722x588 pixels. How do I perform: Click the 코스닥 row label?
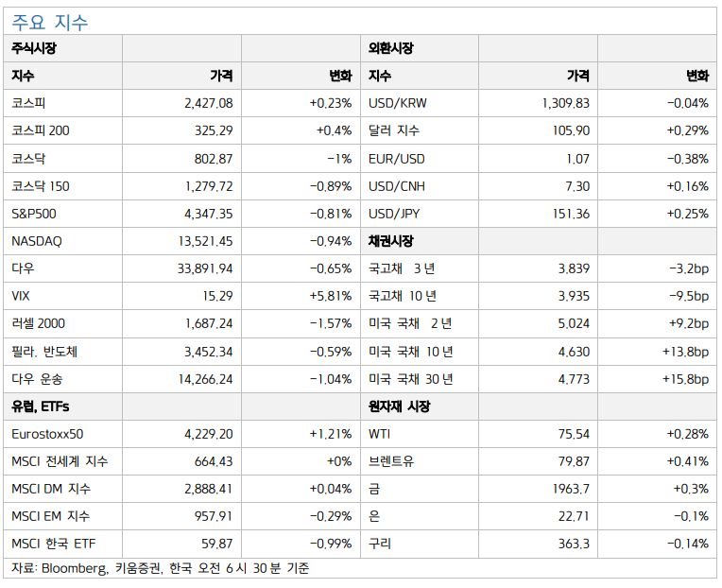(x=28, y=159)
